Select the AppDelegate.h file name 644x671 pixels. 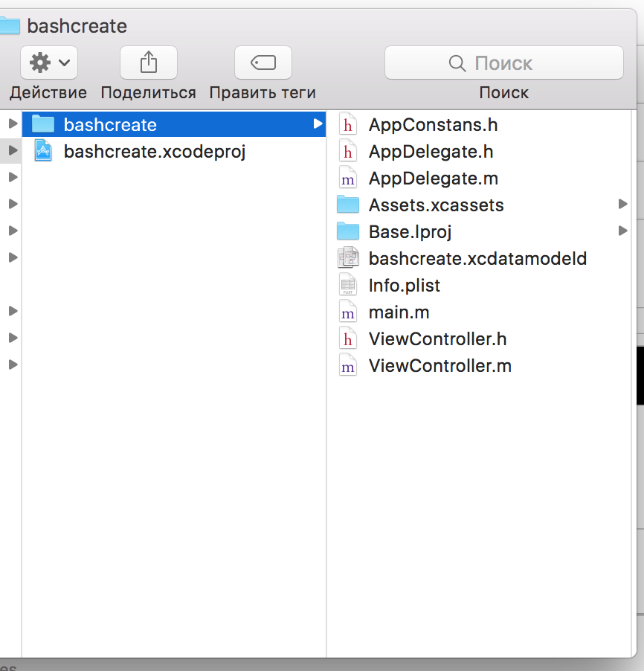point(431,152)
